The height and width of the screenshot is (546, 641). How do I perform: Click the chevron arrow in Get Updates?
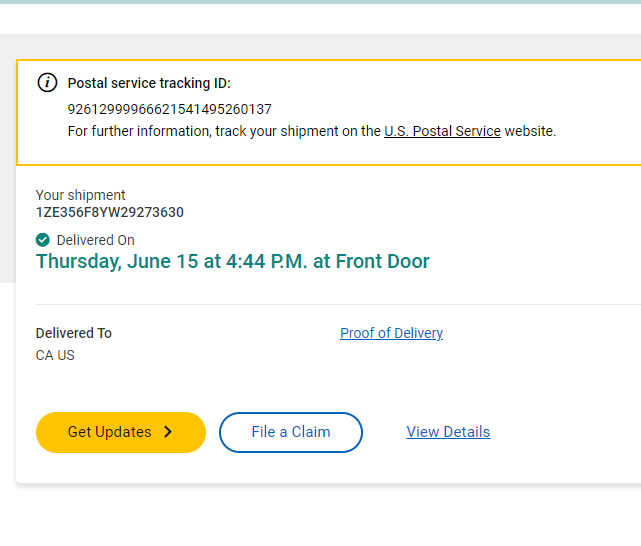coord(168,432)
